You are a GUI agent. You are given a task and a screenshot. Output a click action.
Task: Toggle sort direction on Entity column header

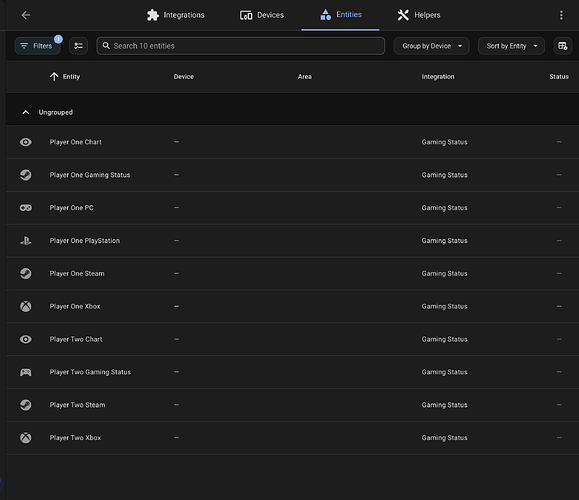(x=65, y=76)
